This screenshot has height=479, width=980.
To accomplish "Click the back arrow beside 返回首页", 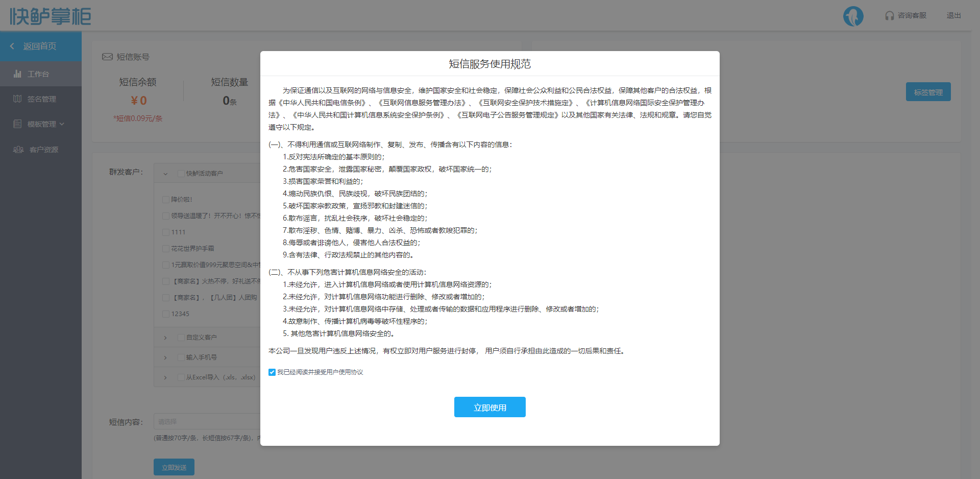I will [x=12, y=46].
